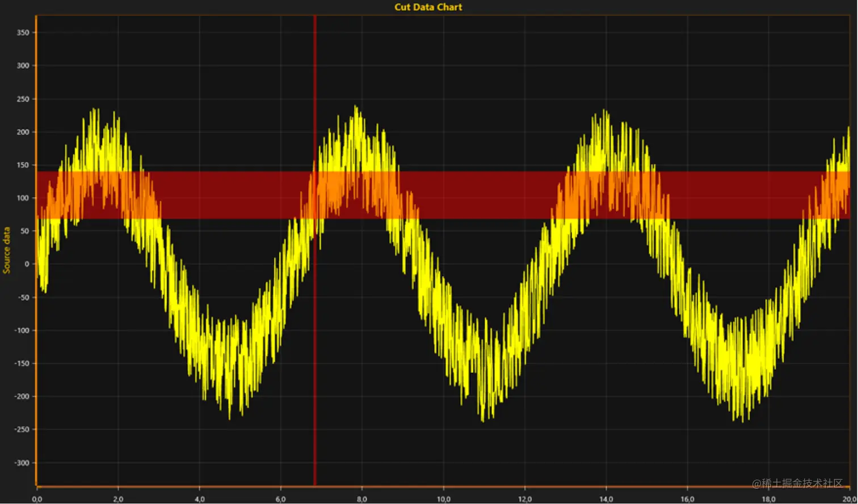Click the Y-axis tick label -100

point(22,330)
